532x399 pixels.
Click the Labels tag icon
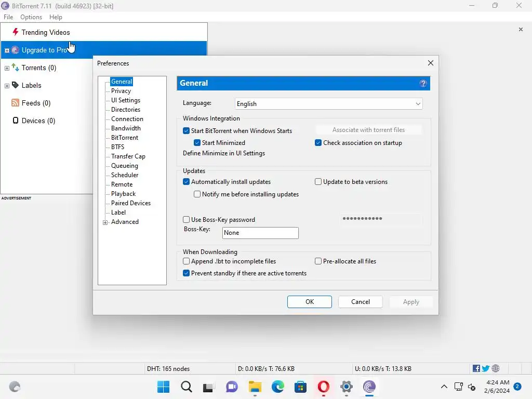[x=15, y=85]
